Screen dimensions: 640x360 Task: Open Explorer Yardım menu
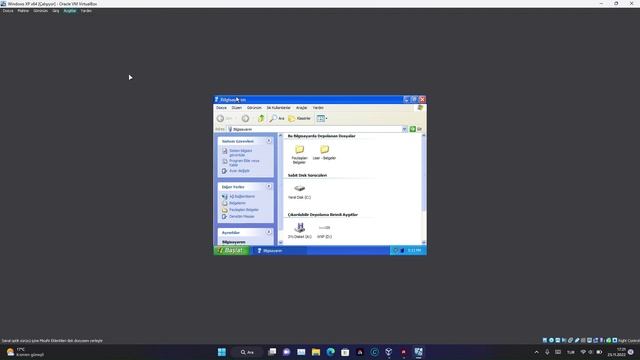[318, 108]
